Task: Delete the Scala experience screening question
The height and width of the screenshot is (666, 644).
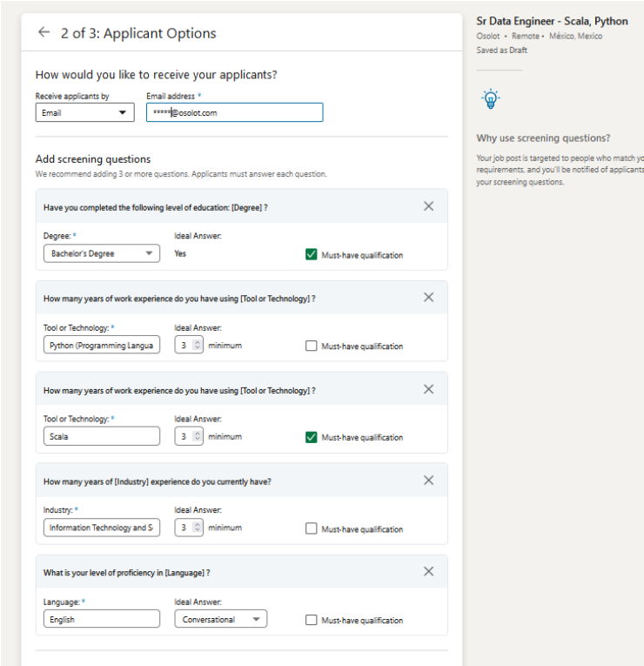Action: 428,389
